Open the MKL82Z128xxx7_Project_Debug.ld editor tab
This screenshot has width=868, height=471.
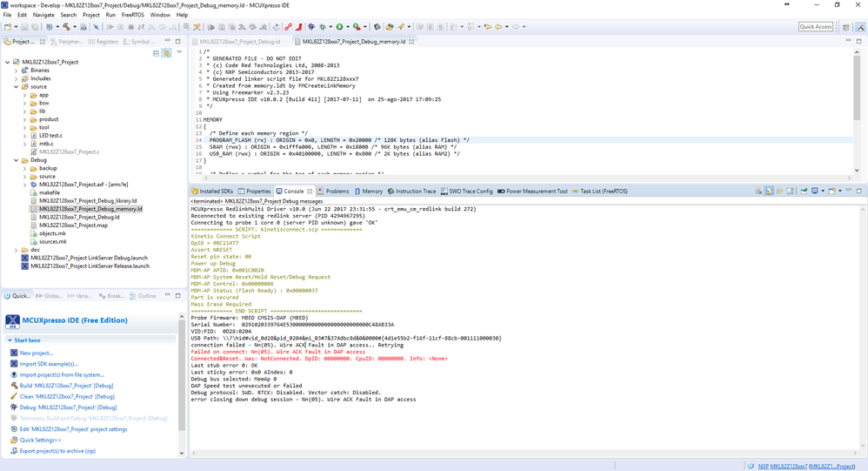pos(236,42)
